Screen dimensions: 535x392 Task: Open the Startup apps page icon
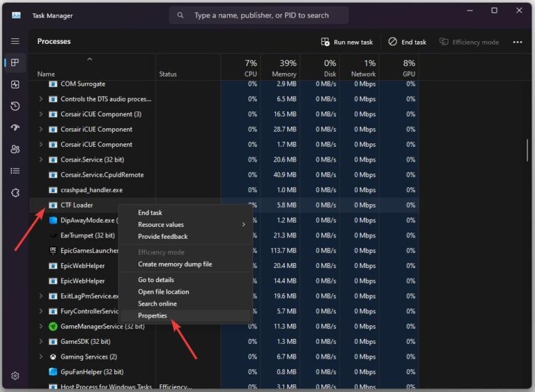tap(15, 127)
